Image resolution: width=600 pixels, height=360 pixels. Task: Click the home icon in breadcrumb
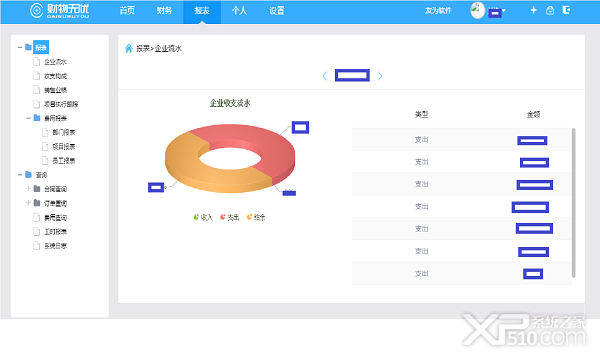click(129, 49)
